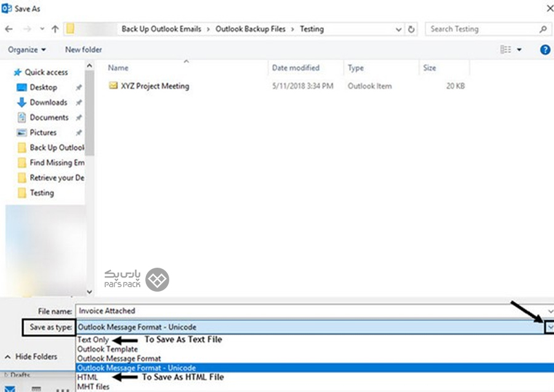Image resolution: width=554 pixels, height=392 pixels.
Task: Open the Outlook Backup Files breadcrumb
Action: pos(251,29)
